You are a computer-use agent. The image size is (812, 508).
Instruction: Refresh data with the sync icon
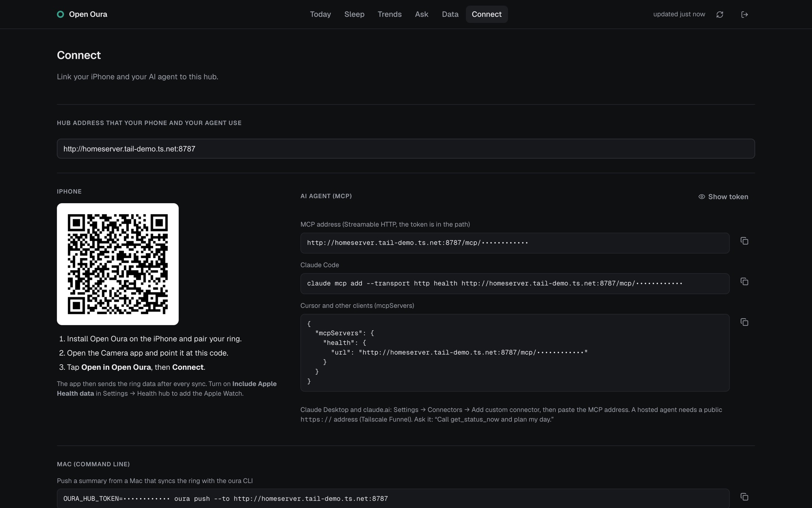pyautogui.click(x=720, y=14)
